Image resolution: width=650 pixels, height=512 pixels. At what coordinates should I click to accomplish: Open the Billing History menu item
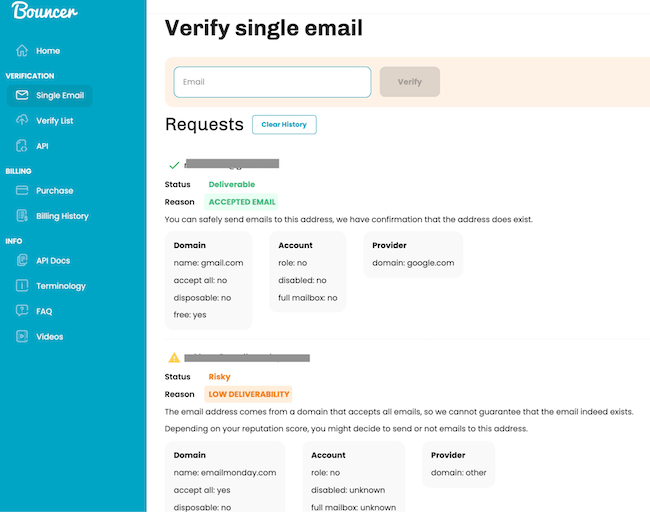click(62, 216)
